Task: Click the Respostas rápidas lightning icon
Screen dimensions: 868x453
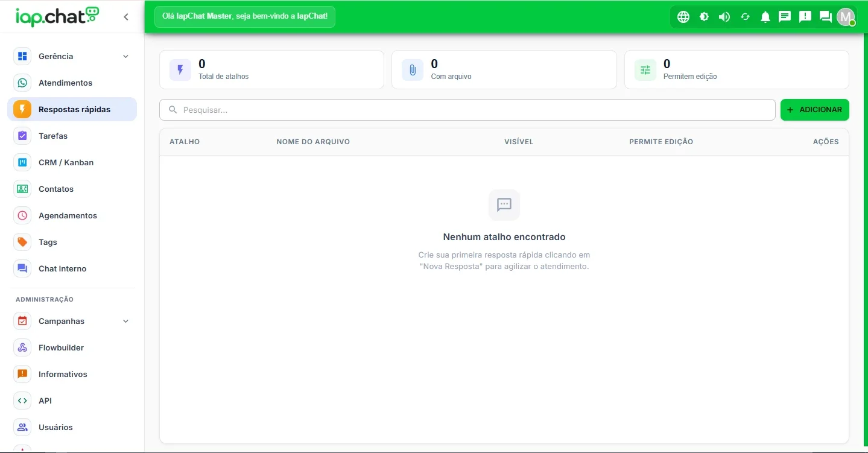Action: click(x=22, y=109)
